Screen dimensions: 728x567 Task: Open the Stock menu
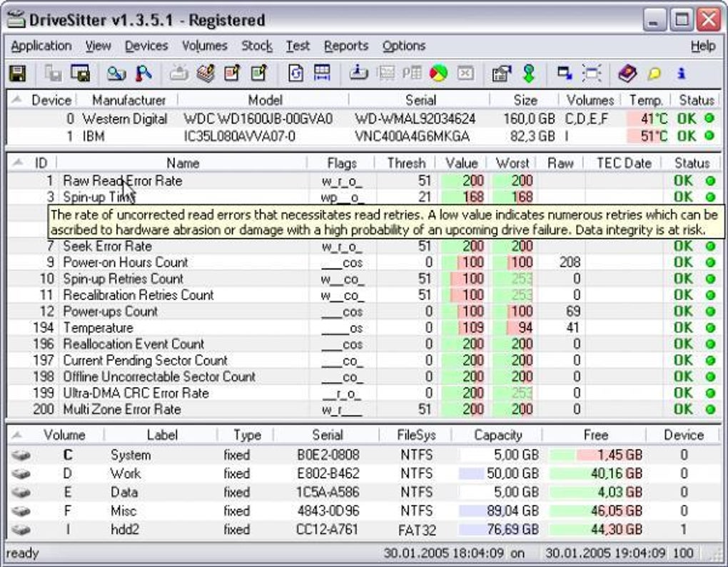257,46
